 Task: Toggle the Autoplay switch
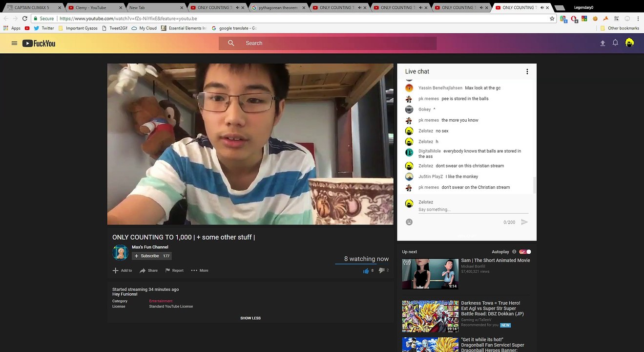click(x=525, y=252)
